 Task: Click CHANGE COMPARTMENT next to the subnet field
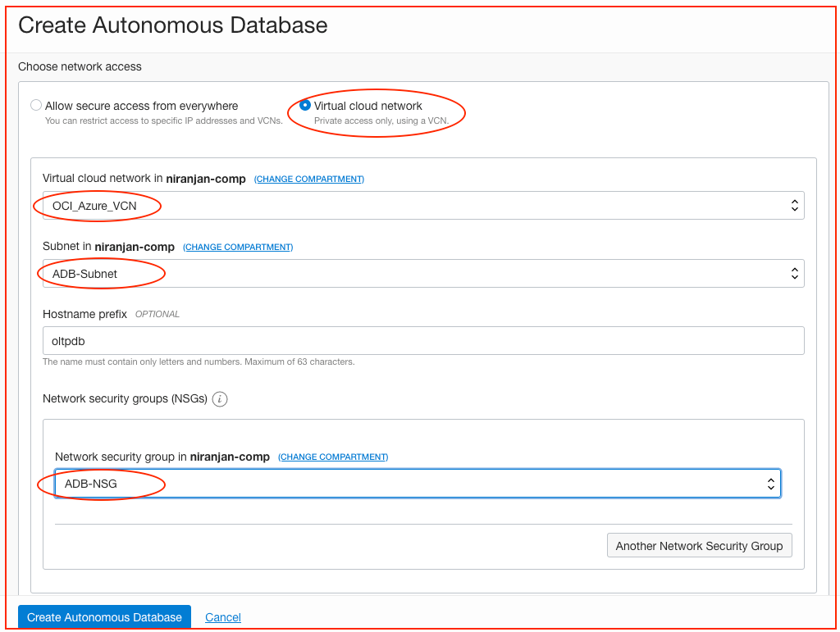pyautogui.click(x=238, y=247)
